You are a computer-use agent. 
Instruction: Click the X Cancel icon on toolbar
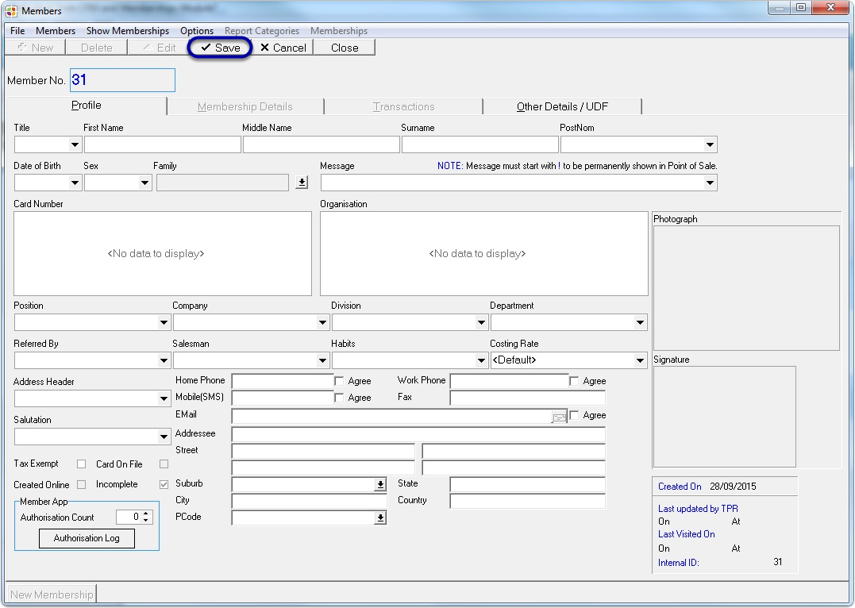coord(264,46)
